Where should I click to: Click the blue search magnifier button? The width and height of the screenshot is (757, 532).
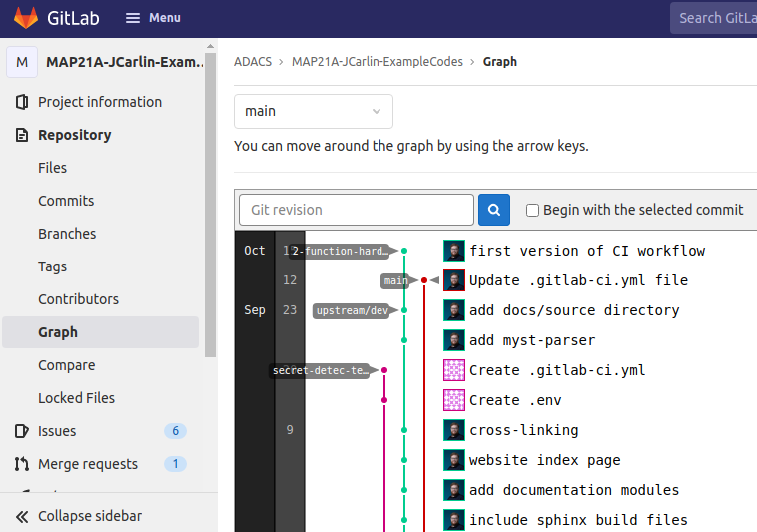pyautogui.click(x=494, y=210)
